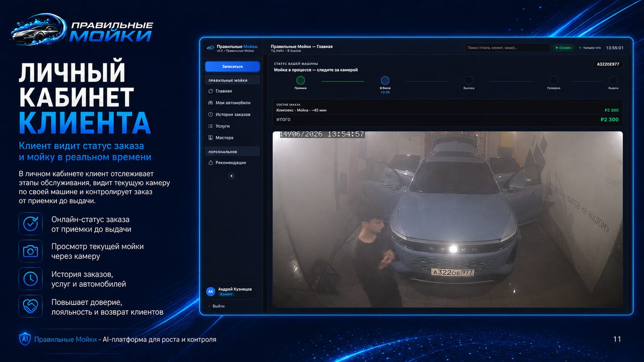Select the Приемка progress step circle
Screen dimensions: 644x362
coord(300,80)
